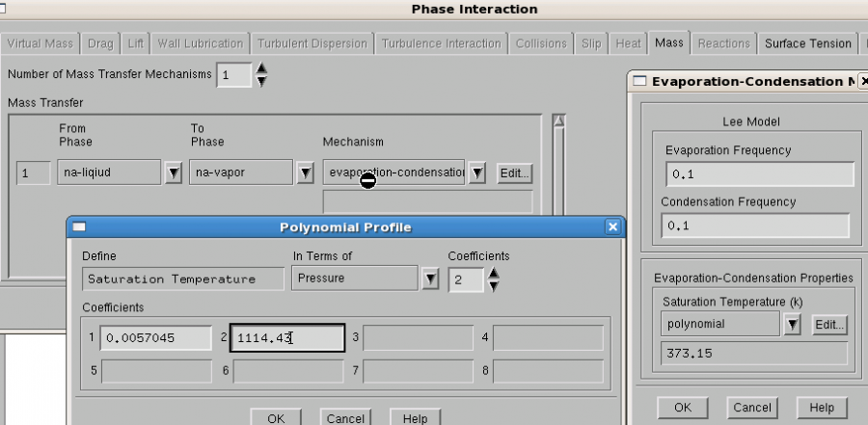Click the 373.15 saturation temperature field
This screenshot has height=425, width=868.
point(754,354)
